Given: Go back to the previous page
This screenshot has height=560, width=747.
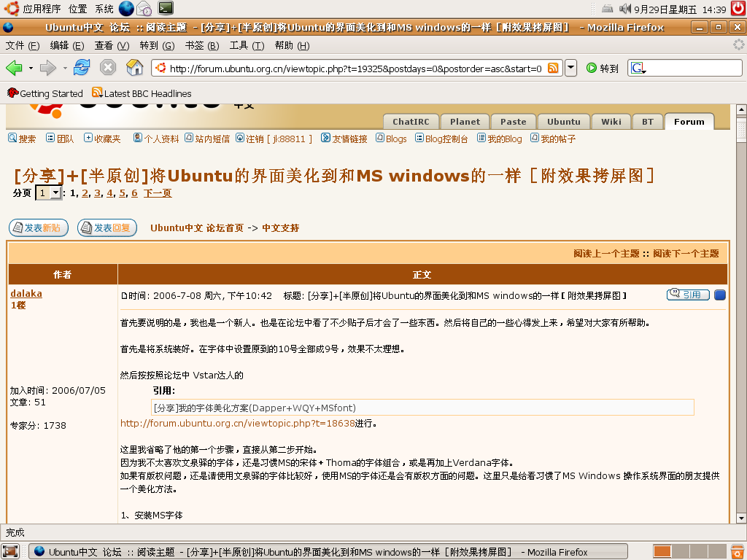Looking at the screenshot, I should tap(15, 68).
